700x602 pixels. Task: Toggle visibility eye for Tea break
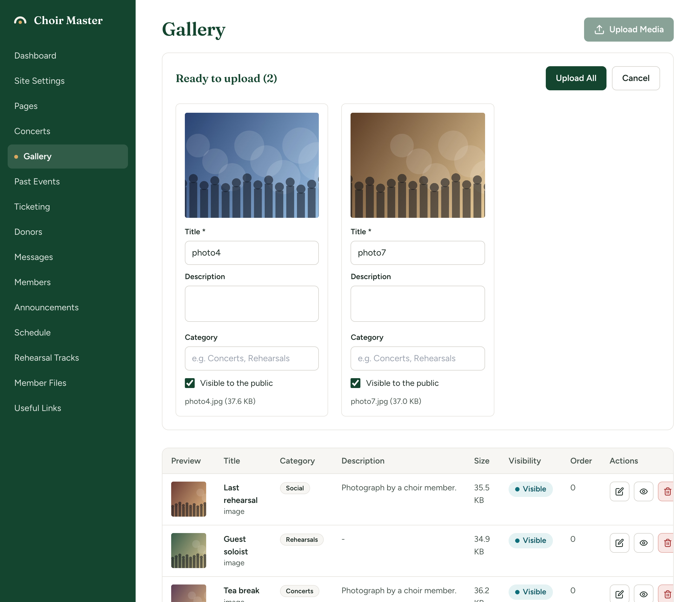coord(644,594)
